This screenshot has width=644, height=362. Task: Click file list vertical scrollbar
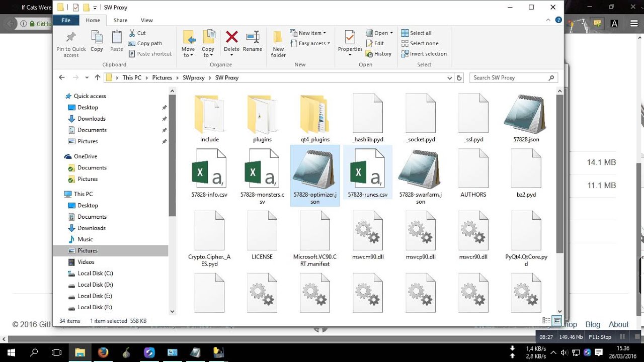[559, 173]
